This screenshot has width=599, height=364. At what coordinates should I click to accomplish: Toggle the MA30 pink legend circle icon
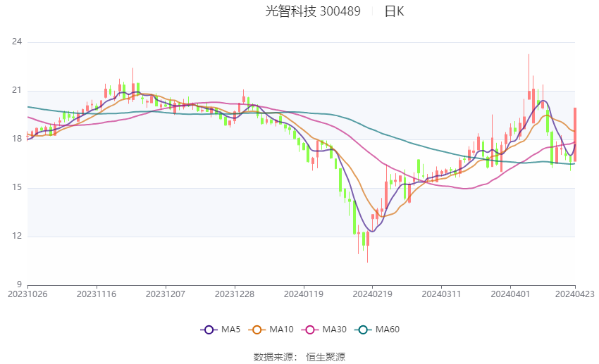point(310,330)
